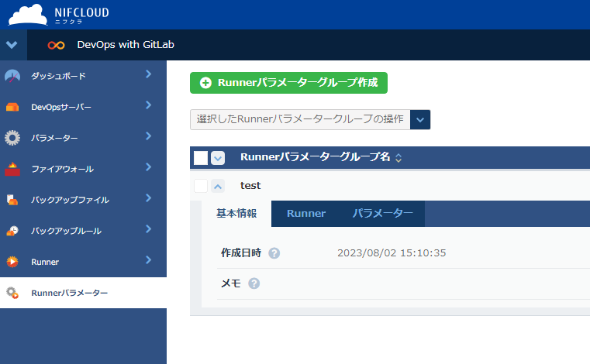
Task: Open バックアップルール menu item
Action: click(x=83, y=231)
